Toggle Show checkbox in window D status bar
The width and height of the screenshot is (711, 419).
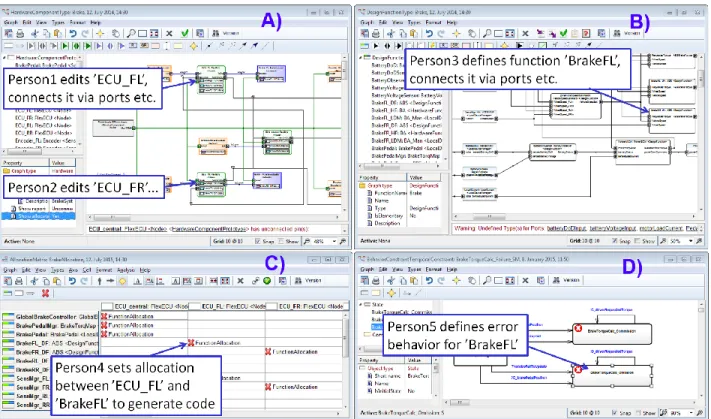pyautogui.click(x=638, y=412)
